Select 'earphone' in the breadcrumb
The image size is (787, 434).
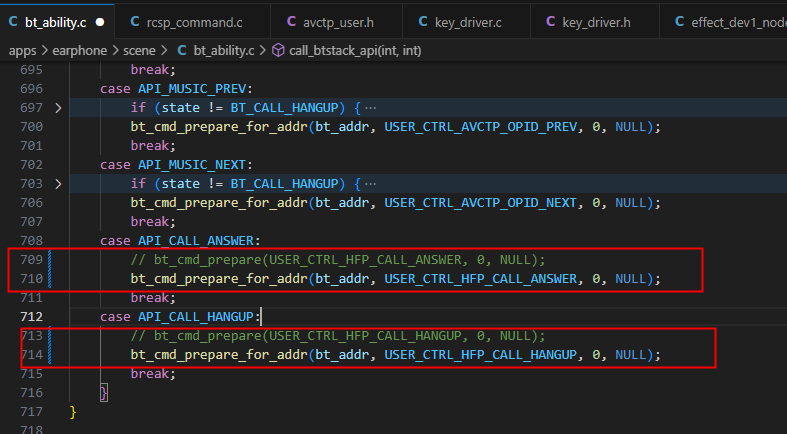[79, 51]
